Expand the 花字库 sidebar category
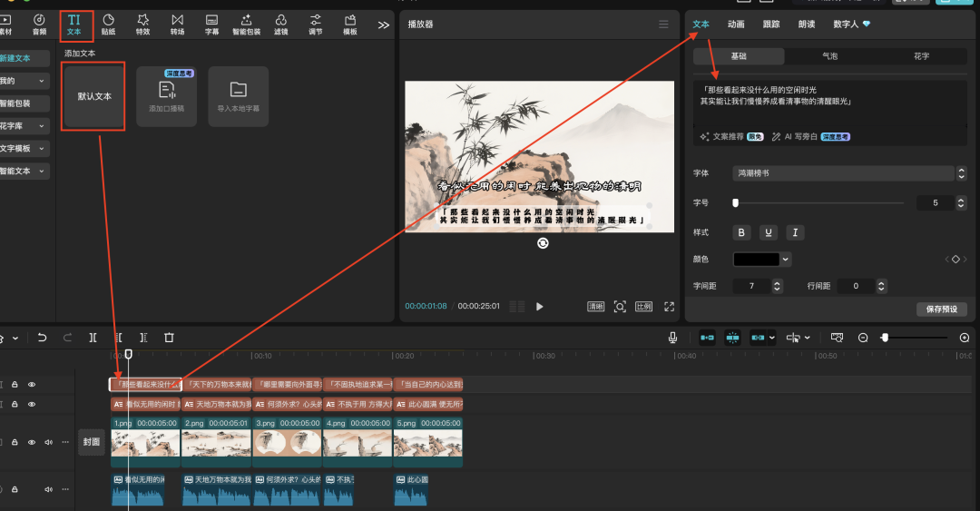This screenshot has height=511, width=980. coord(25,125)
